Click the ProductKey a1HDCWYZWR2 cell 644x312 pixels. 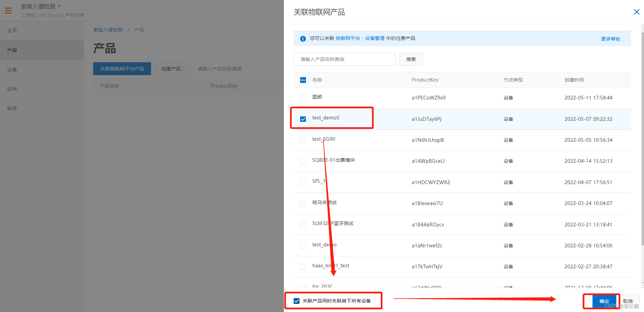tap(431, 182)
